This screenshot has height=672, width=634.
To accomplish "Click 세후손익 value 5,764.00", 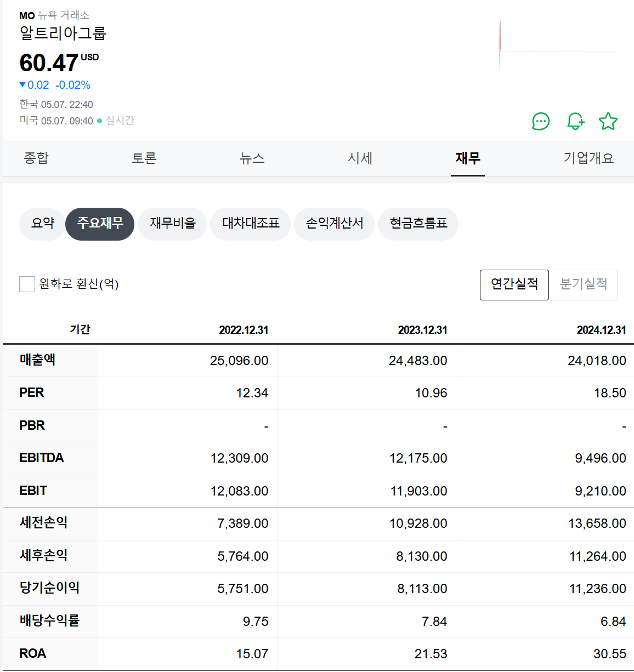I will 243,556.
